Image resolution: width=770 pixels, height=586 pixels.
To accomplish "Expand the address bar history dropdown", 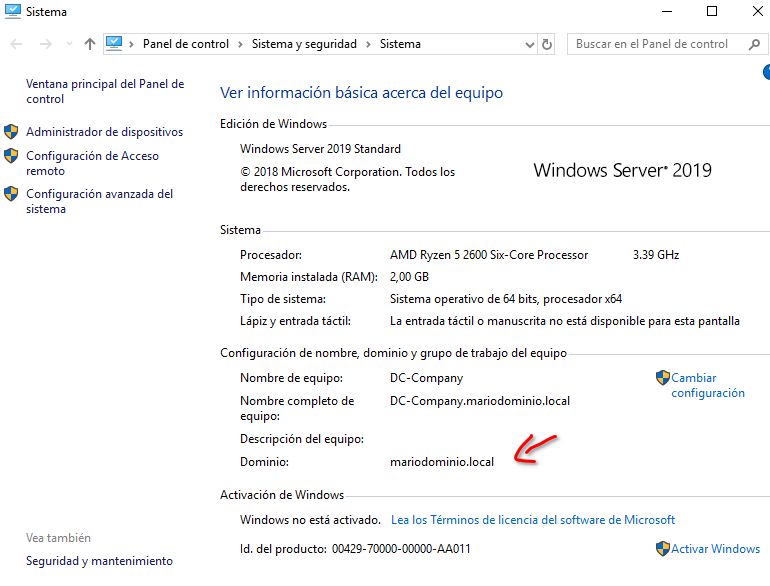I will [x=529, y=45].
